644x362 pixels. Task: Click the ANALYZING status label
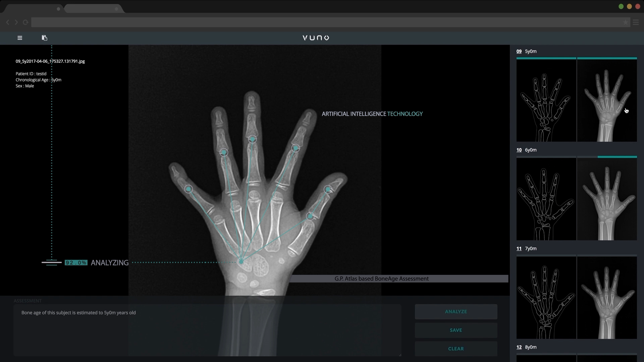(x=110, y=263)
